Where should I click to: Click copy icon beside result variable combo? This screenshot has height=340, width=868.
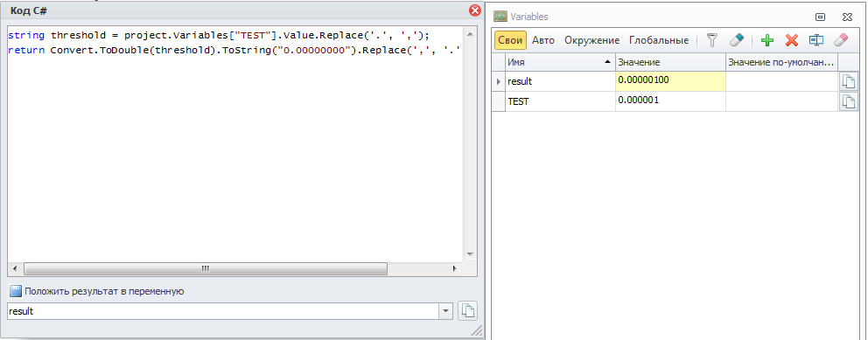(x=468, y=310)
